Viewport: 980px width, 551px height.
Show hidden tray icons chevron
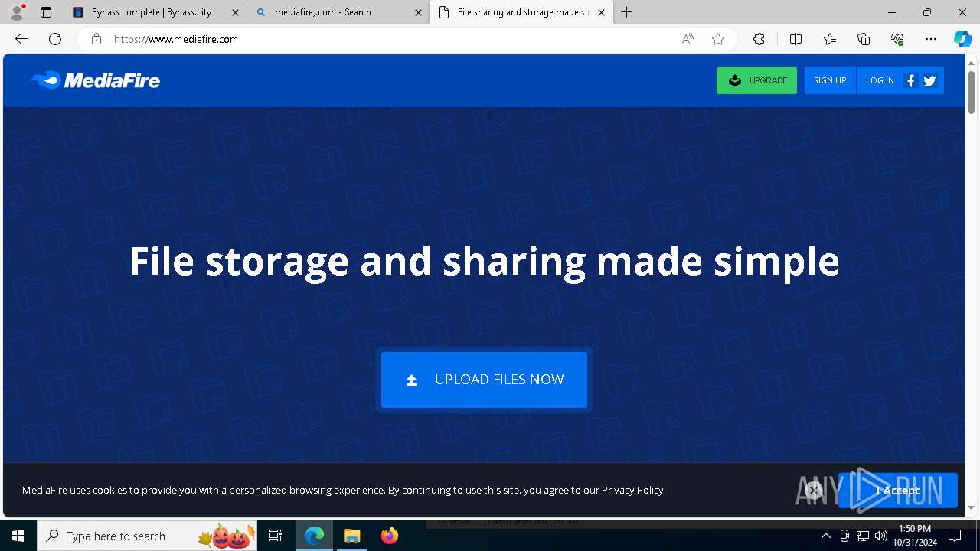(826, 536)
